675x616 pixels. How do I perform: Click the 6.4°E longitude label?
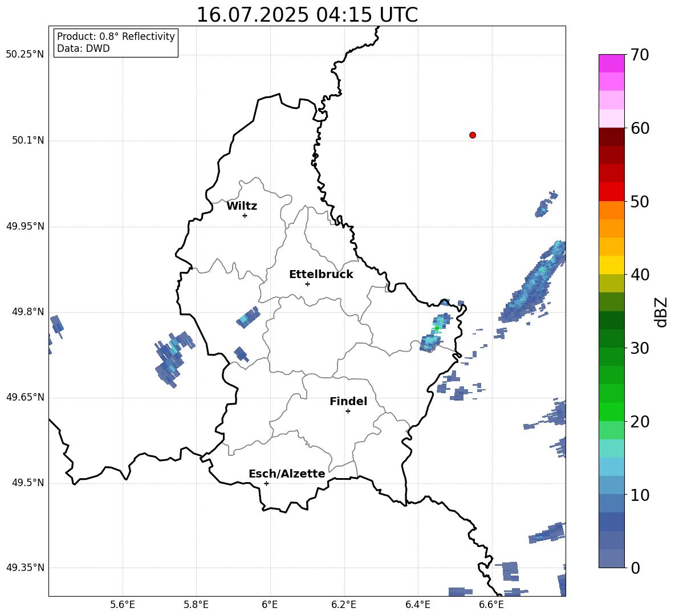pyautogui.click(x=417, y=605)
